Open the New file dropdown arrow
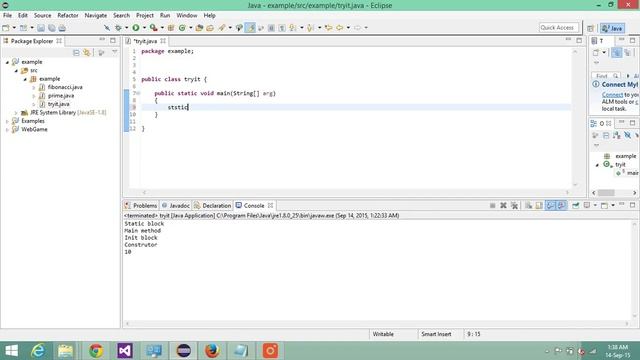The height and width of the screenshot is (360, 640). [x=14, y=28]
